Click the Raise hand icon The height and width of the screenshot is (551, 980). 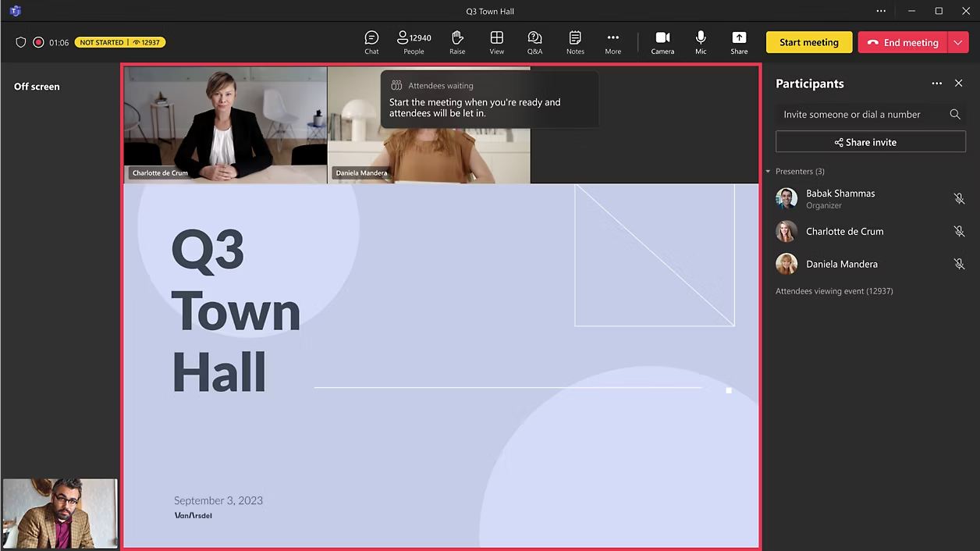[x=457, y=42]
